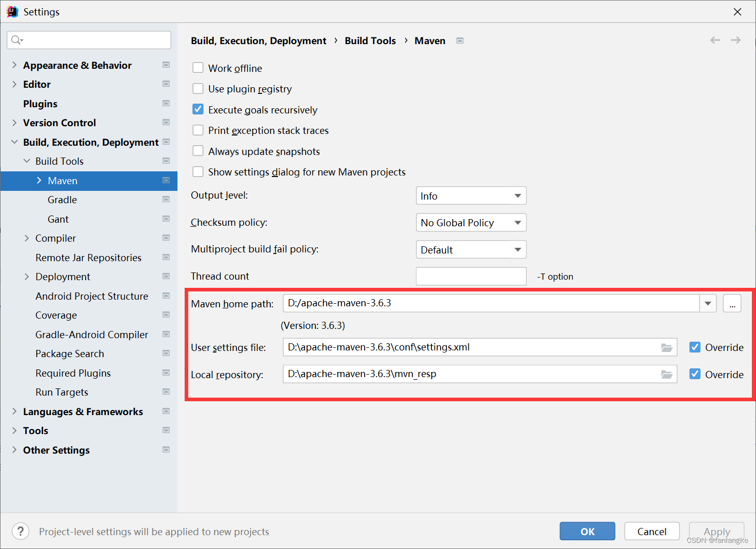
Task: Click project-level icon beside Gant row
Action: (x=166, y=219)
